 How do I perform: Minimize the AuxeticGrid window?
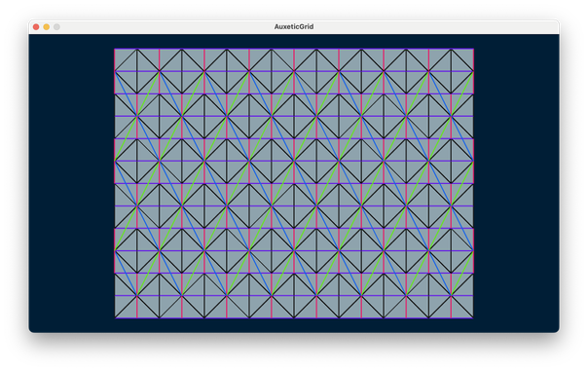coord(46,27)
